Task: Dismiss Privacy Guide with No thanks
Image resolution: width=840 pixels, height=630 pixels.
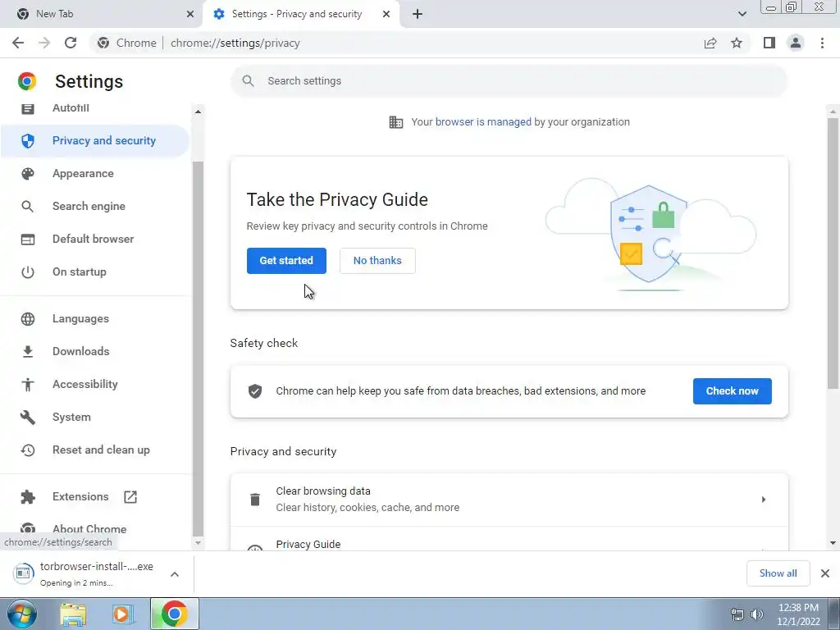Action: [377, 261]
